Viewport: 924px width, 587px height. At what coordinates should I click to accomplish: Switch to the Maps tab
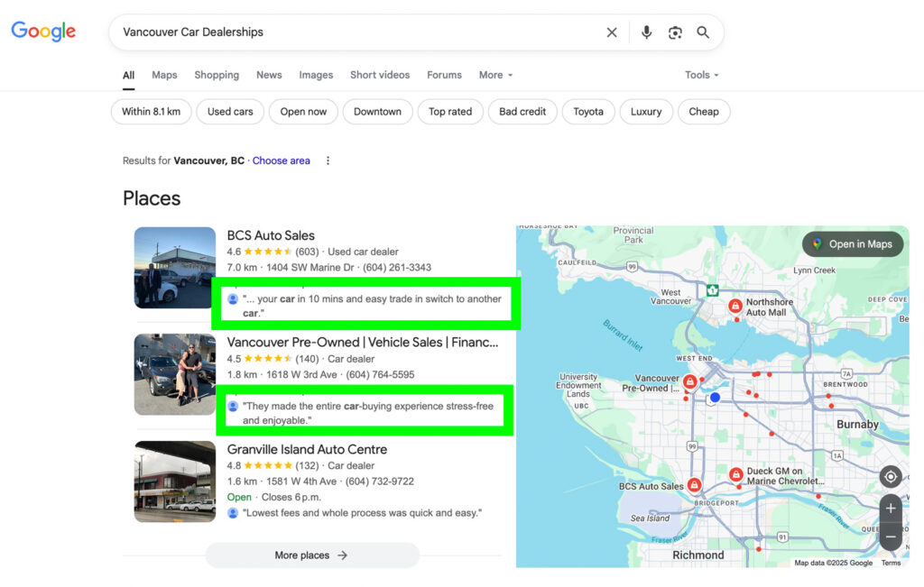[164, 76]
